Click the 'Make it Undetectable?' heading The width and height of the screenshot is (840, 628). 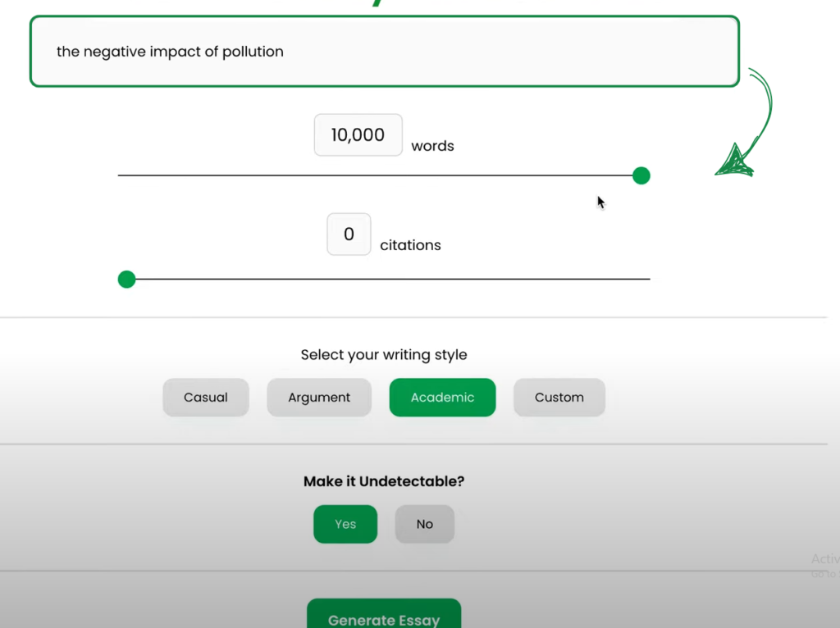(384, 481)
